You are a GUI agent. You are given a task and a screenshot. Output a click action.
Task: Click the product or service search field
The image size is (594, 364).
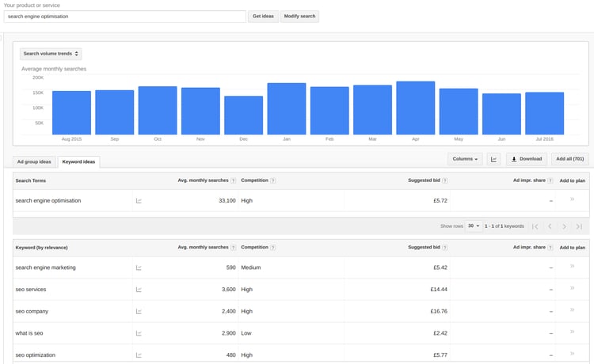(125, 17)
